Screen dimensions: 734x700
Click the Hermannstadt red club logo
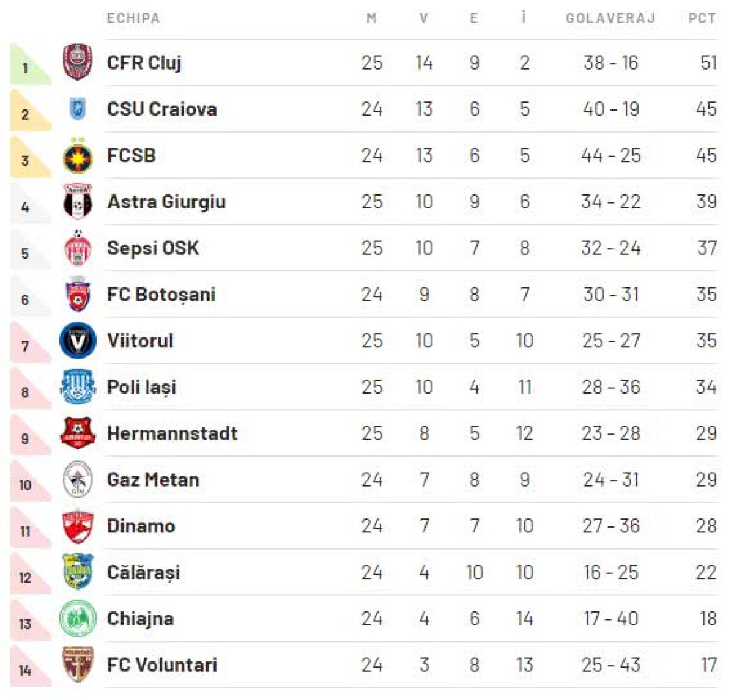point(78,433)
